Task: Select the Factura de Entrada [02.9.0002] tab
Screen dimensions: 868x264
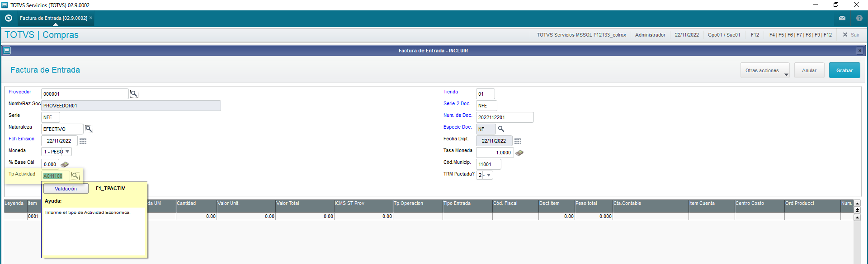Action: pos(53,18)
